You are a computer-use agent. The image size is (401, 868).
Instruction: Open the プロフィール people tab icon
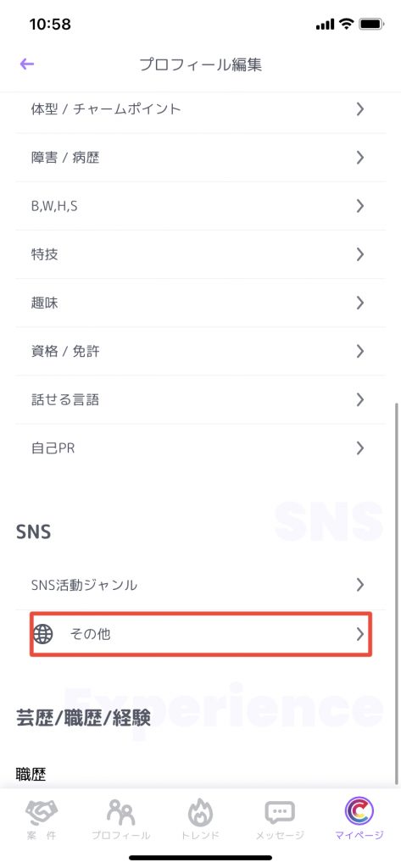(x=120, y=811)
